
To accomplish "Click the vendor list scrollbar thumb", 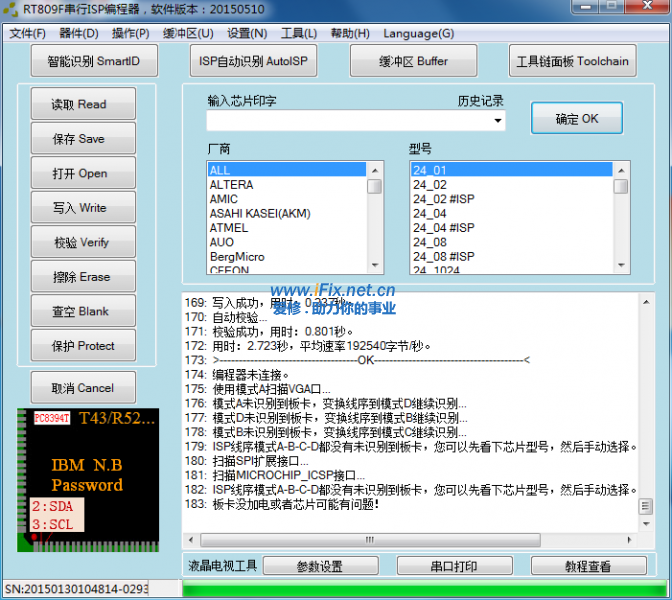I will 375,186.
